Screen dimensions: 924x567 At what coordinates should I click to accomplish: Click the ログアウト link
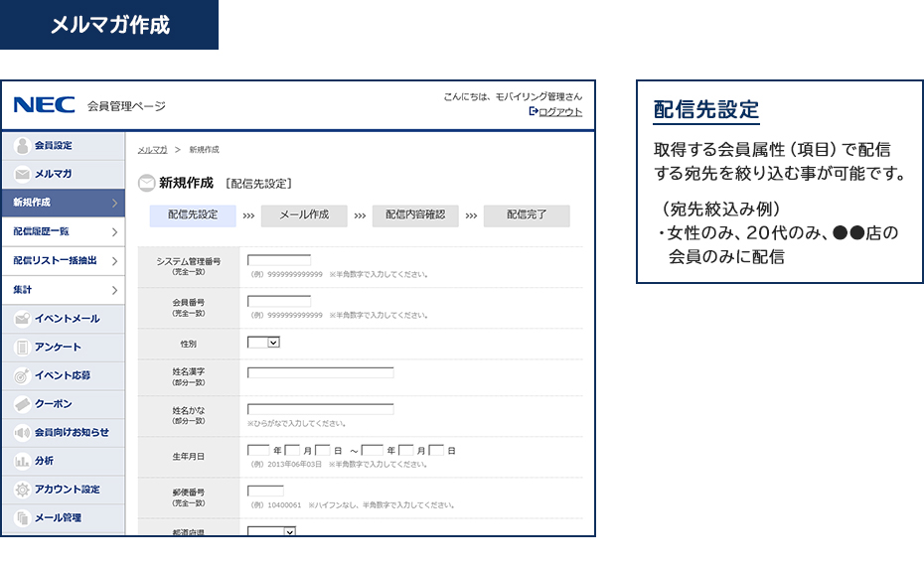coord(560,112)
